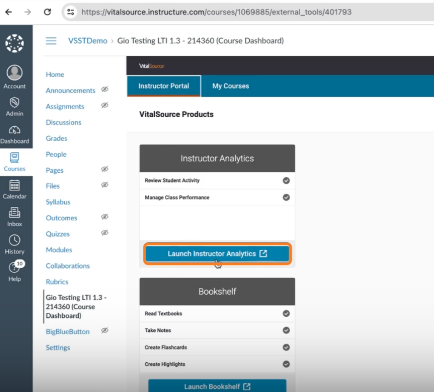This screenshot has height=392, width=434.
Task: Go to Dashboard in global navigation
Action: (x=15, y=135)
